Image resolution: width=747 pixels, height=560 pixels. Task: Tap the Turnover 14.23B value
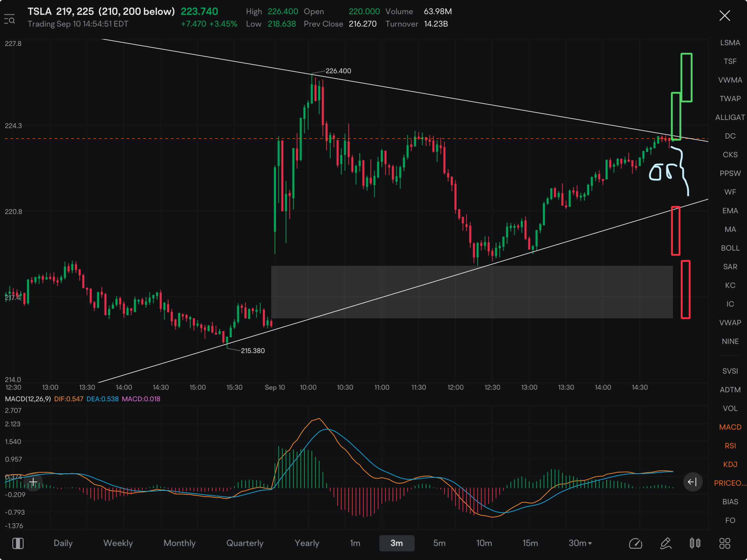pyautogui.click(x=436, y=24)
